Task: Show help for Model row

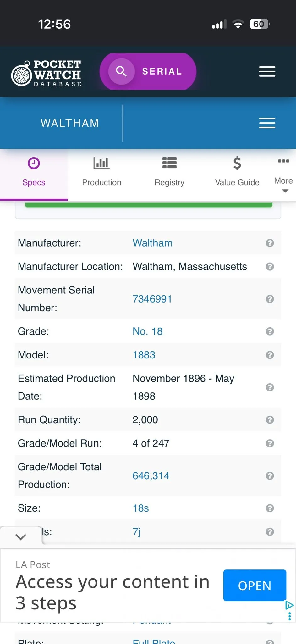Action: coord(270,355)
